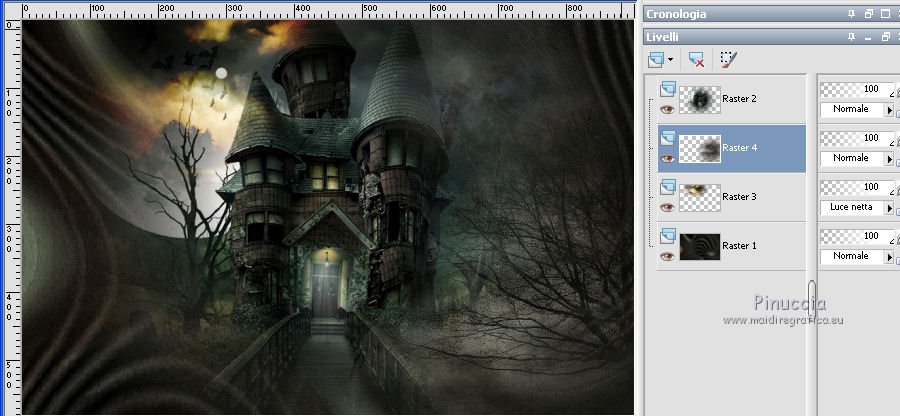Click the Edit Selection brush icon

click(728, 59)
